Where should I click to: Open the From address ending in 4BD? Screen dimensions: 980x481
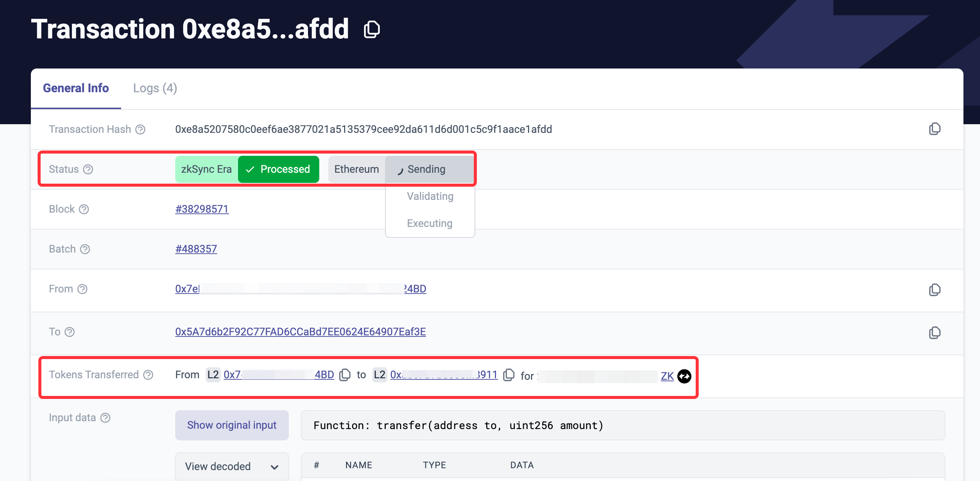(300, 289)
